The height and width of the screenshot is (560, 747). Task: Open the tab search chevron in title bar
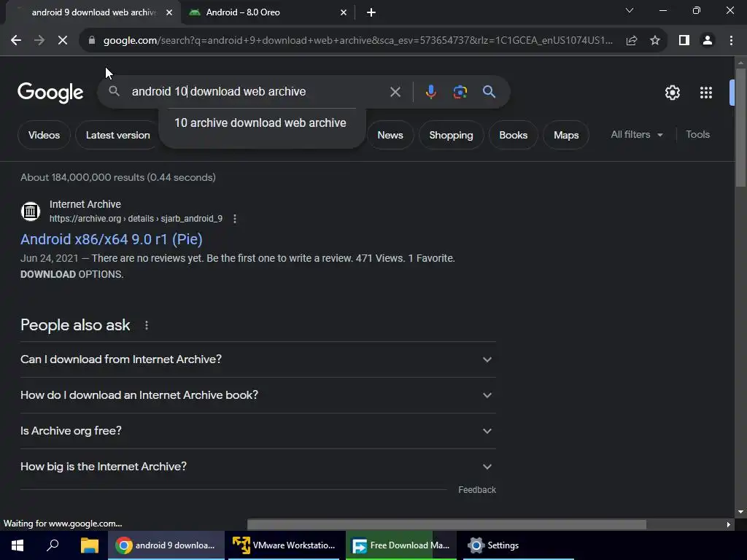tap(630, 10)
